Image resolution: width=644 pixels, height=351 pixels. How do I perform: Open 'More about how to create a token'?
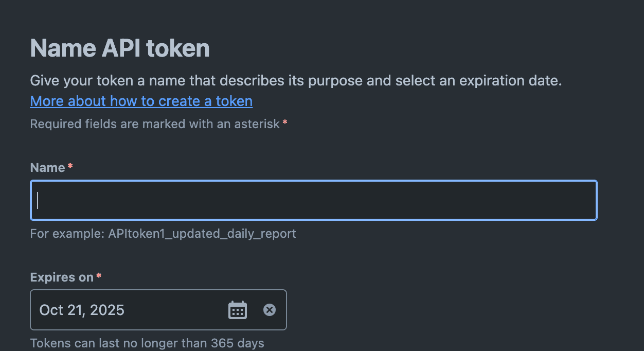[x=141, y=101]
